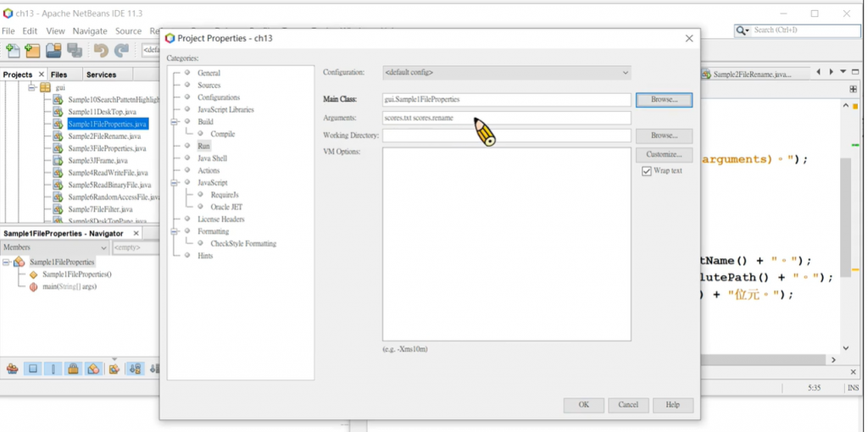Viewport: 868px width, 432px height.
Task: Click the Customize button
Action: pos(664,154)
